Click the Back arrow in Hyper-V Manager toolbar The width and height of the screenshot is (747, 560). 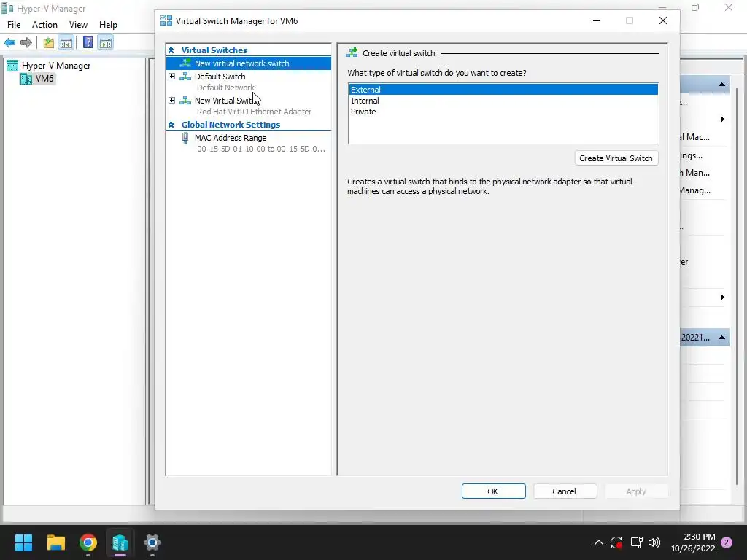pyautogui.click(x=9, y=43)
